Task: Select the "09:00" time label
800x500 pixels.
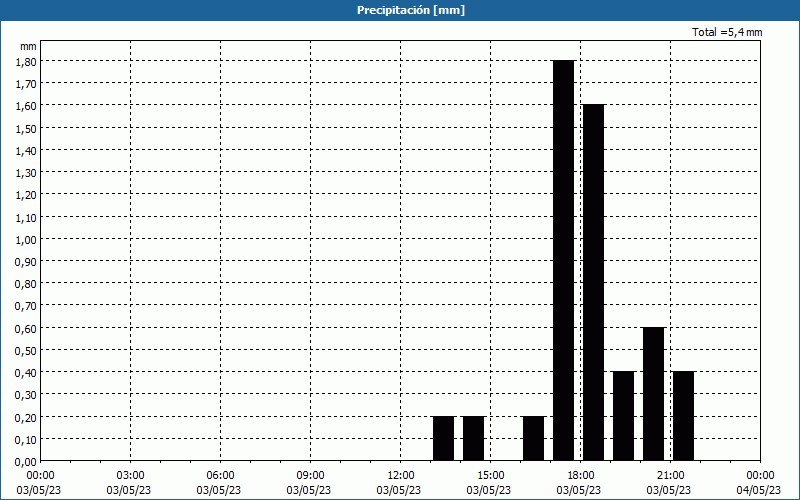Action: [x=311, y=476]
